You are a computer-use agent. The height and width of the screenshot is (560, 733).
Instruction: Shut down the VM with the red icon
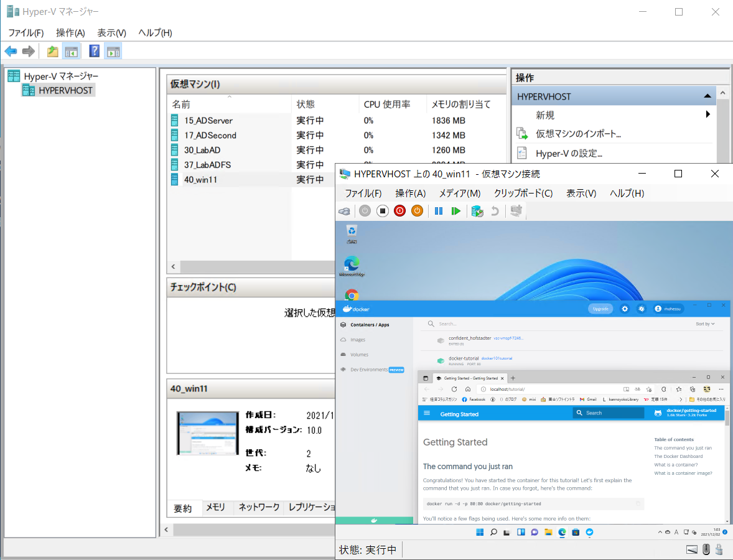click(399, 211)
